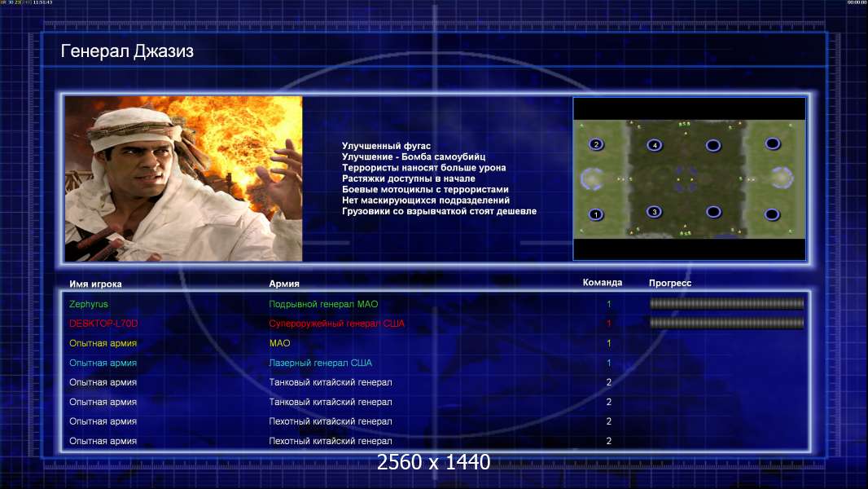This screenshot has width=868, height=489.
Task: Click the line 'Улучшение - Бомба самоубийц'
Action: click(x=414, y=156)
